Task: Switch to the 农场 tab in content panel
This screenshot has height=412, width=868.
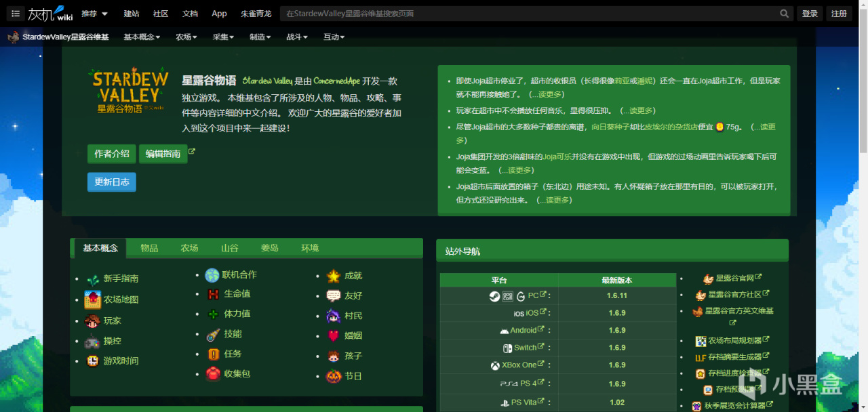Action: [x=189, y=248]
